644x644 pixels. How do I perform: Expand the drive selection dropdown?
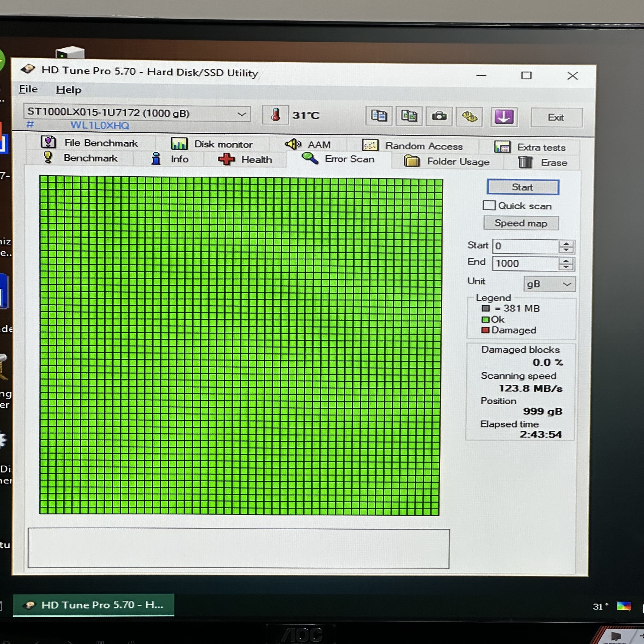[x=242, y=114]
